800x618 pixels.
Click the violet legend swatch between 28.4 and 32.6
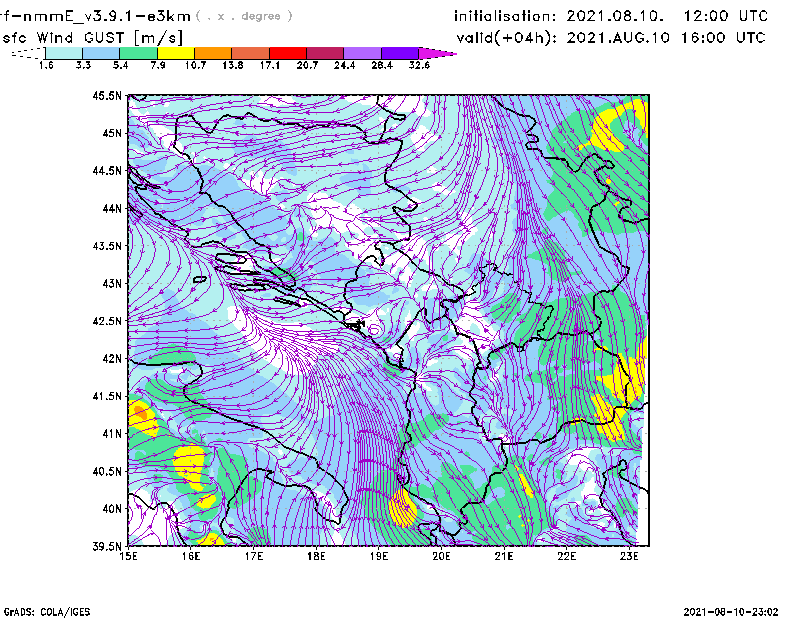400,53
